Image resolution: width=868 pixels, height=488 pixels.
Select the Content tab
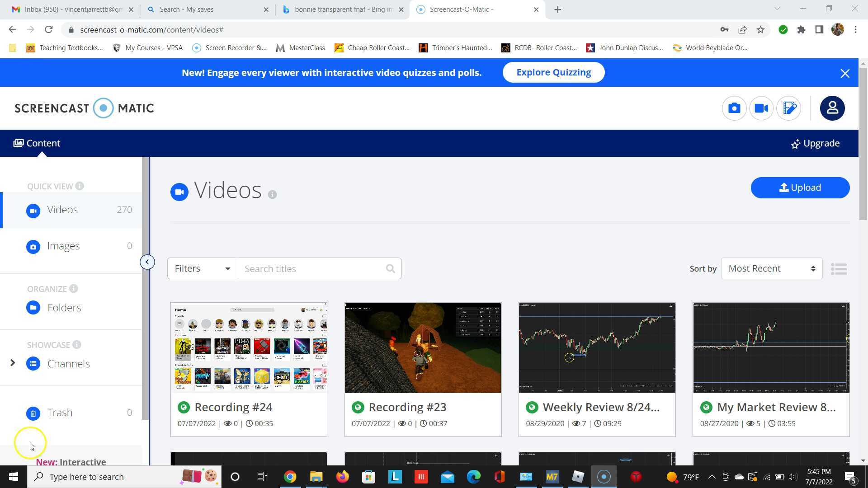tap(37, 143)
